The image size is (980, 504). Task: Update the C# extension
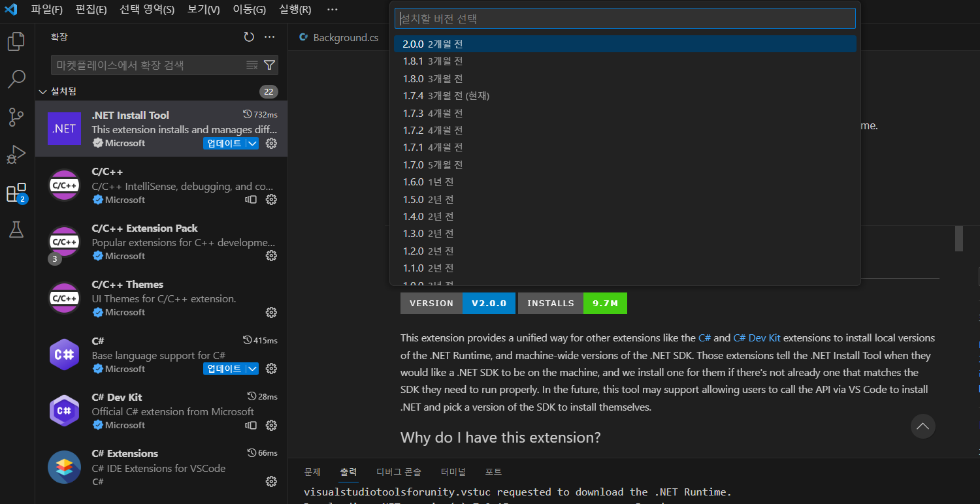224,369
